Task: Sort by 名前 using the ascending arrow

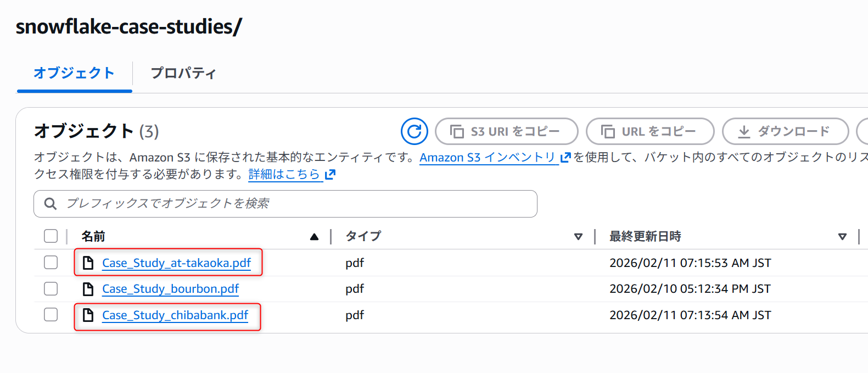Action: (314, 237)
